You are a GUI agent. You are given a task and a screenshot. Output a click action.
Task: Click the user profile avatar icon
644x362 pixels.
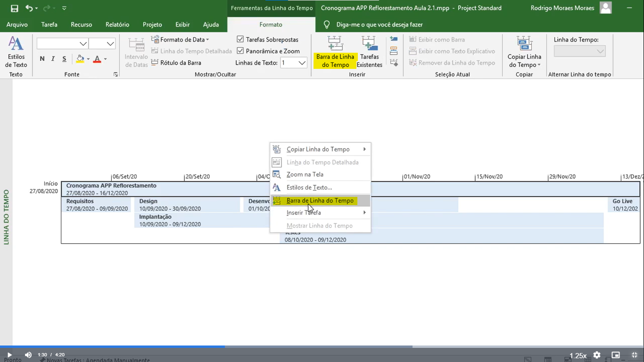click(x=606, y=8)
